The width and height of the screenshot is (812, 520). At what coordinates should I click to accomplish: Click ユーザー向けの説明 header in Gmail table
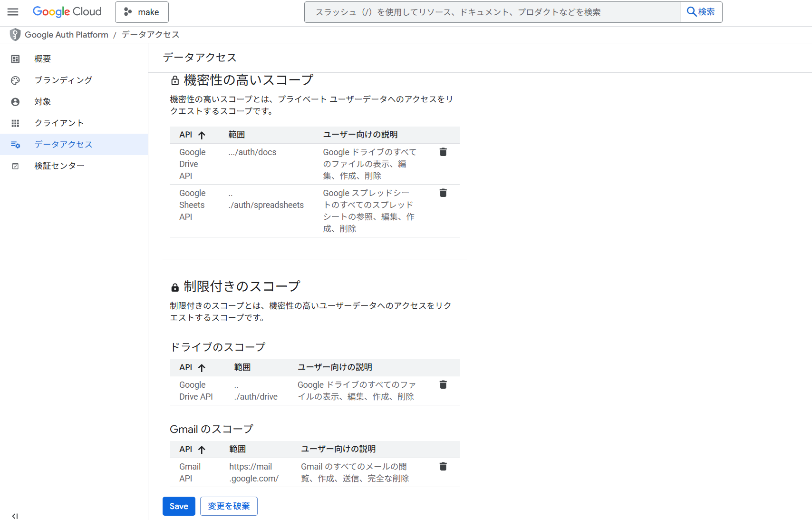tap(338, 450)
